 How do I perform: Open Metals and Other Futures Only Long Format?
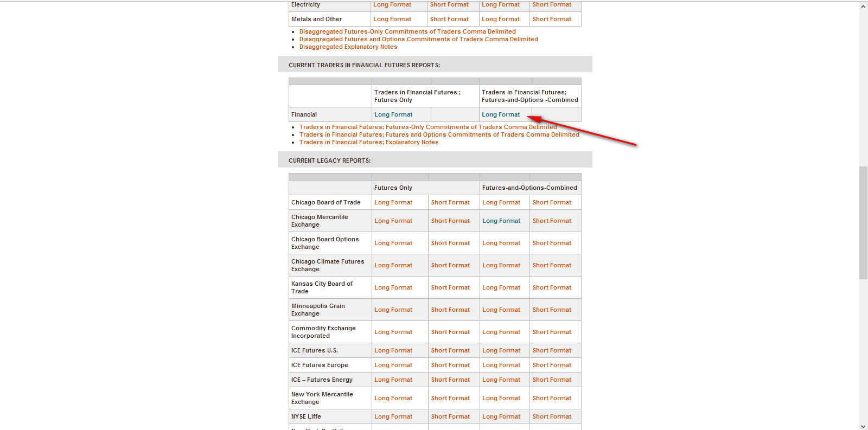tap(392, 19)
